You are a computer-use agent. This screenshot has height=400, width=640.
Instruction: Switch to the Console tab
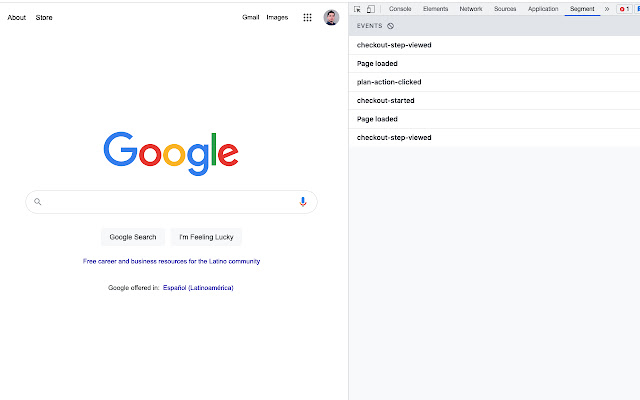(x=400, y=9)
